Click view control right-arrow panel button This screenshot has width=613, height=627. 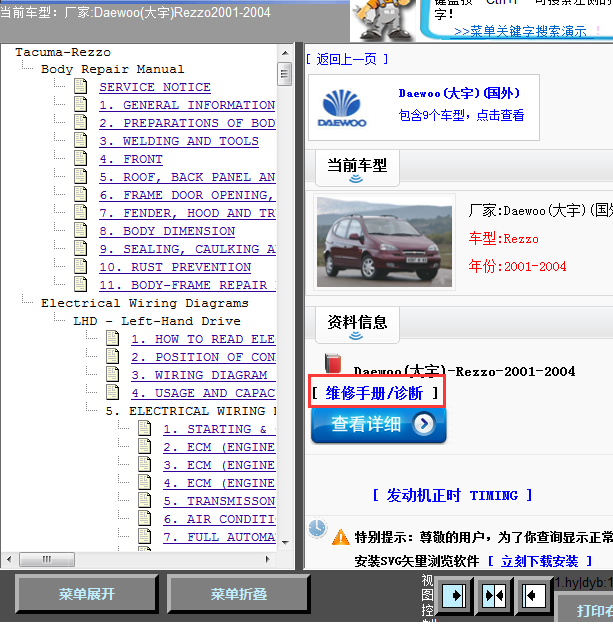454,596
